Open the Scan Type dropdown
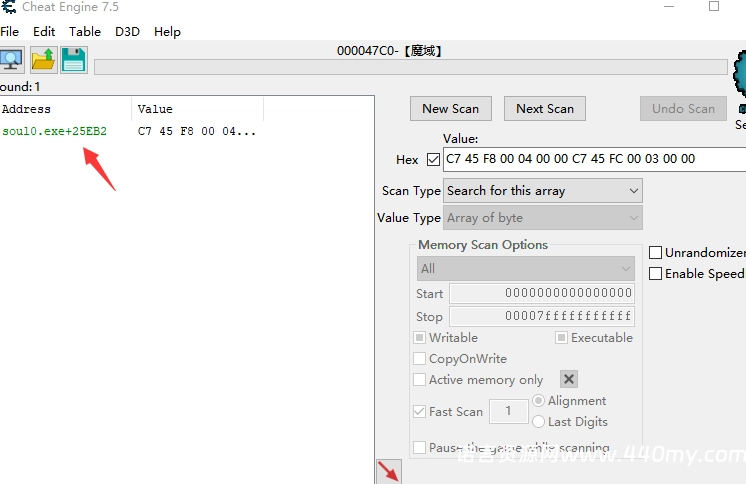The width and height of the screenshot is (746, 484). (x=543, y=191)
